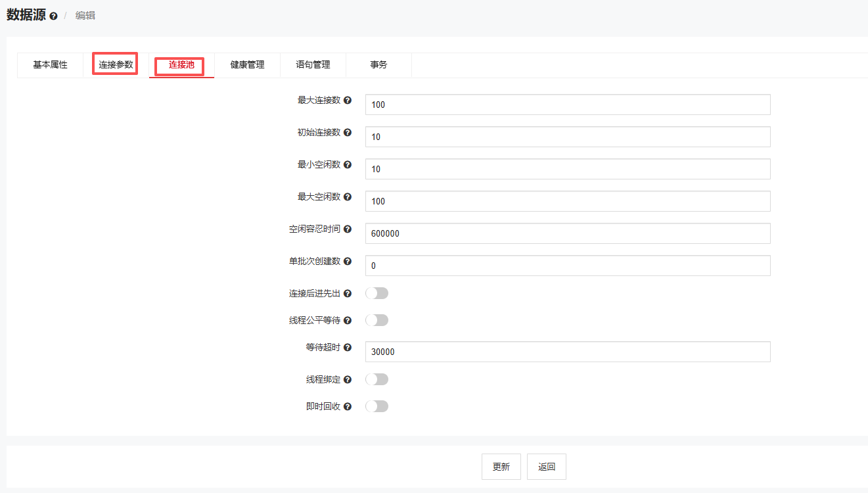Click help icon beside 等待超时
868x493 pixels.
point(348,348)
